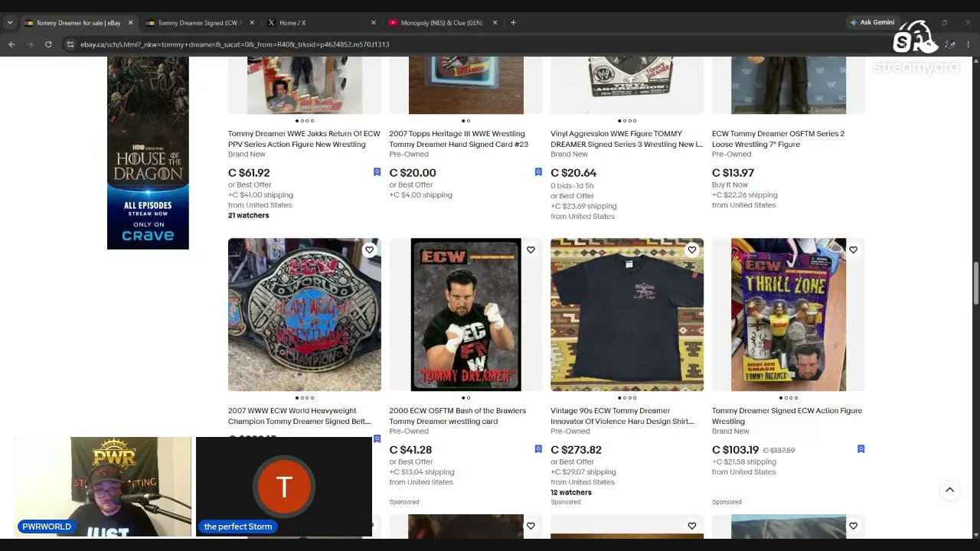Click "0 bids · 1d 5h" text
This screenshot has height=551, width=980.
pos(572,186)
